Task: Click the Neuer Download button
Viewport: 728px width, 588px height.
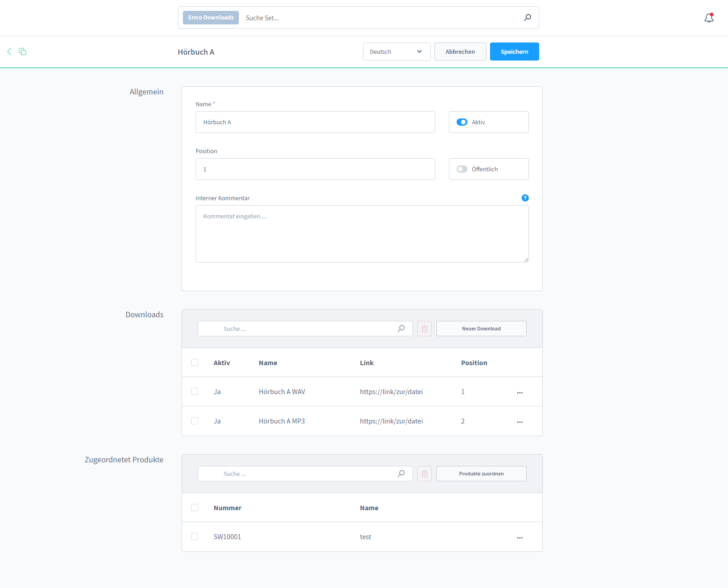Action: click(x=481, y=329)
